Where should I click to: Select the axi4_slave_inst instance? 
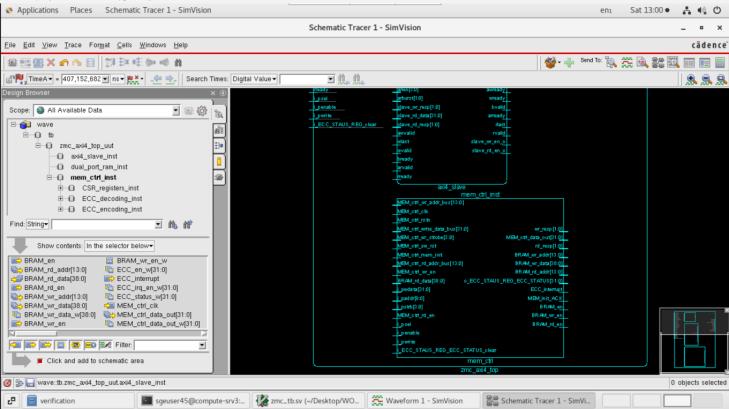94,157
